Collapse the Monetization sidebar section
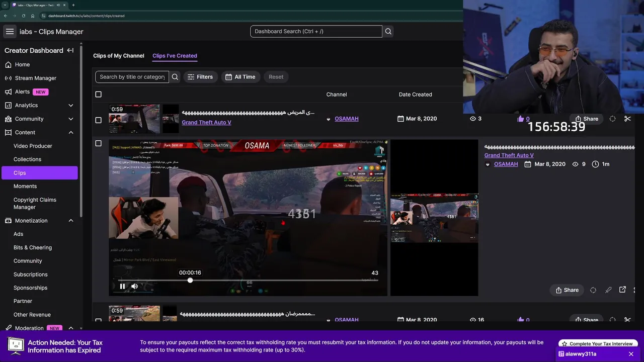This screenshot has width=644, height=362. [70, 221]
